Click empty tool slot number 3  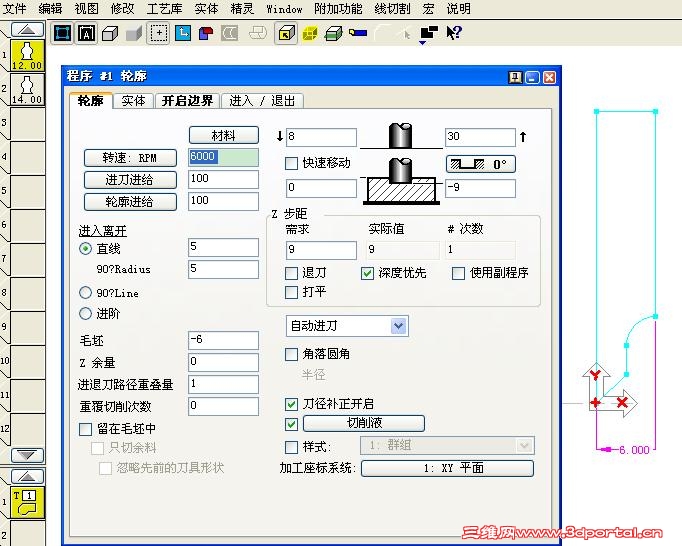(27, 124)
